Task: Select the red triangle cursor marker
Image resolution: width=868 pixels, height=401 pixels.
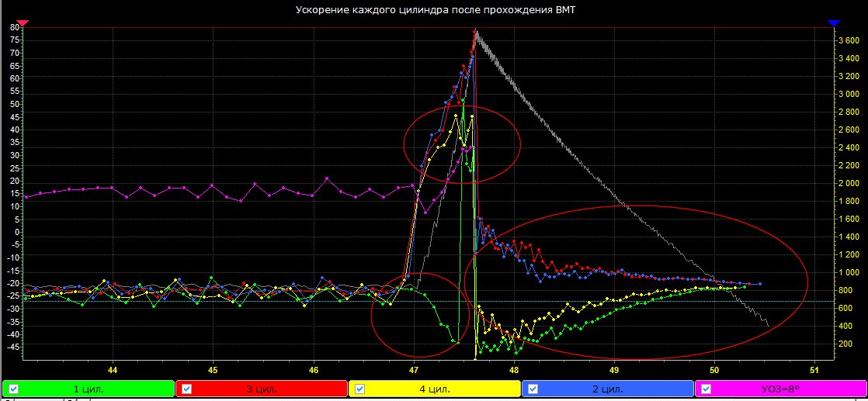Action: [x=23, y=23]
